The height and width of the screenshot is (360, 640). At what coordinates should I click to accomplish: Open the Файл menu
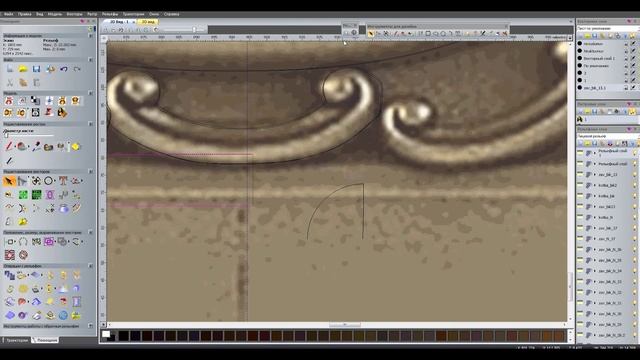pos(8,14)
